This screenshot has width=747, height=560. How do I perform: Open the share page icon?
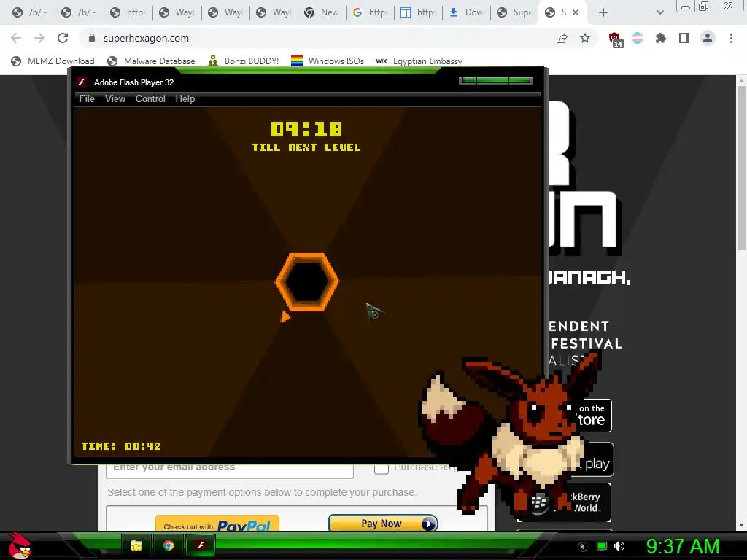click(562, 38)
